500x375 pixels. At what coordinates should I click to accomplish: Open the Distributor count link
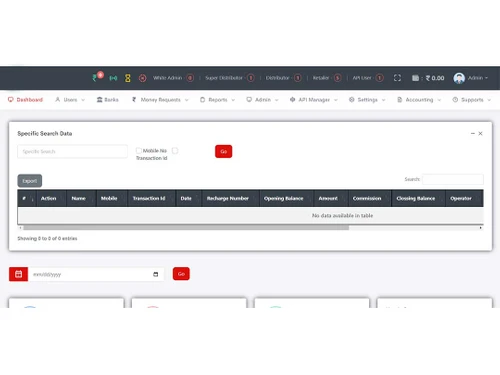pos(283,78)
